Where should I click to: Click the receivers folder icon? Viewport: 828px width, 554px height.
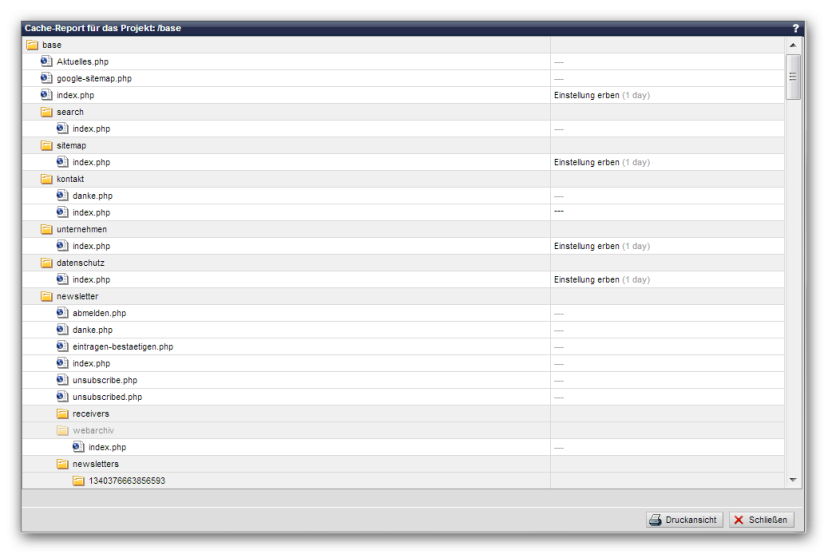tap(62, 414)
